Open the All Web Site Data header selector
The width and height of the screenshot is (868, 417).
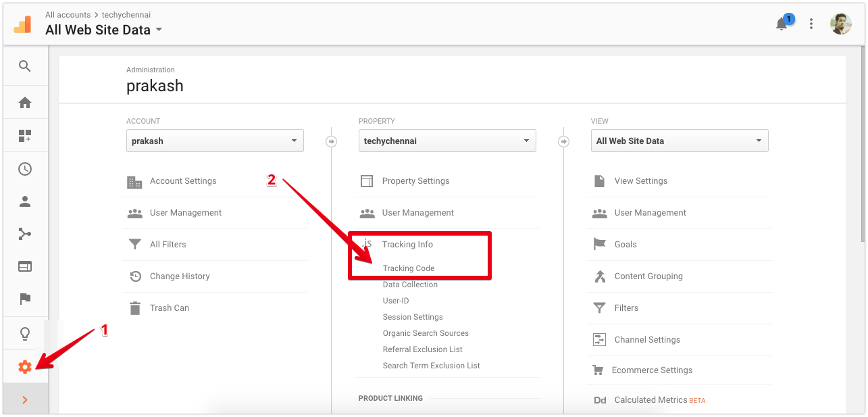coord(104,30)
